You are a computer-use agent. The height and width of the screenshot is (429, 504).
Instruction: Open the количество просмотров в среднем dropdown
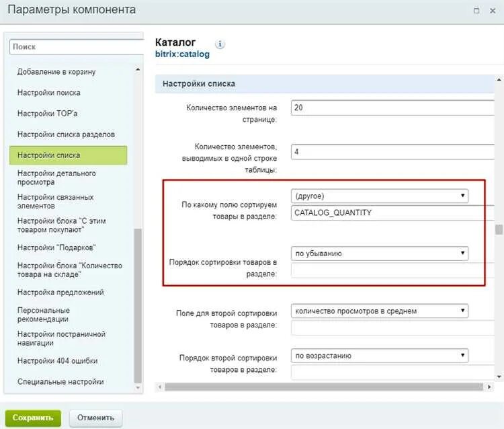pos(380,311)
